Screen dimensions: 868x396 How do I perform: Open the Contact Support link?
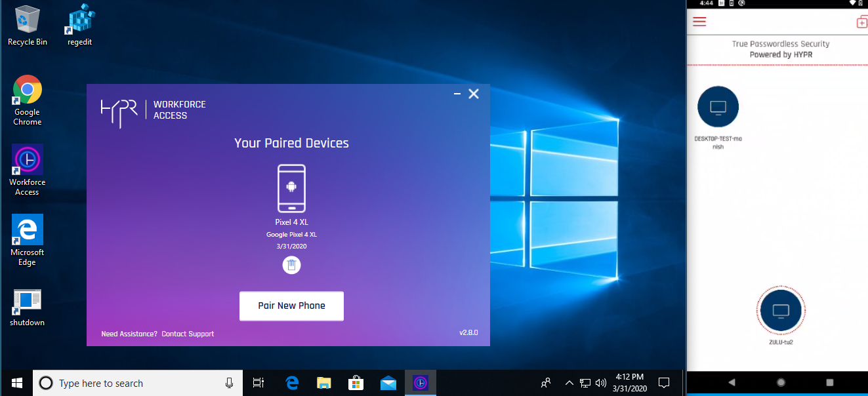tap(188, 334)
